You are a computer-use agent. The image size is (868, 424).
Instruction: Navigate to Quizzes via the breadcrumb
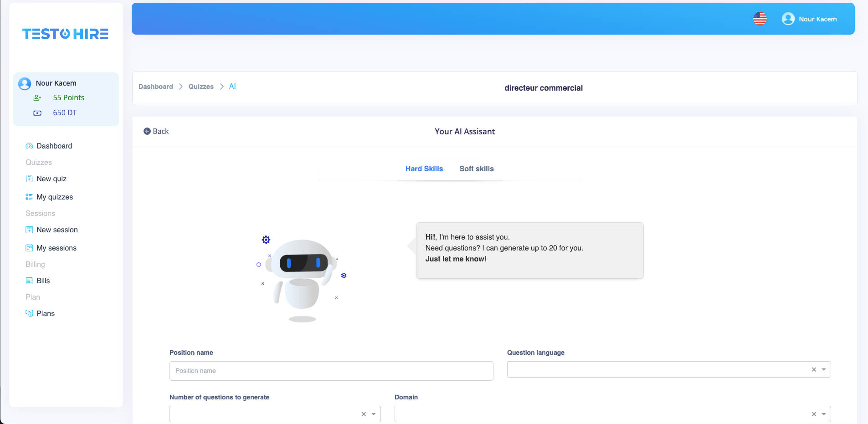click(201, 87)
